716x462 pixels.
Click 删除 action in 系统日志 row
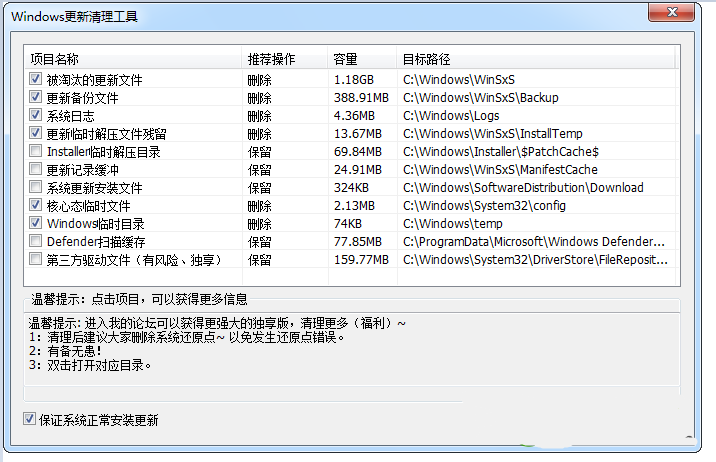pyautogui.click(x=259, y=116)
